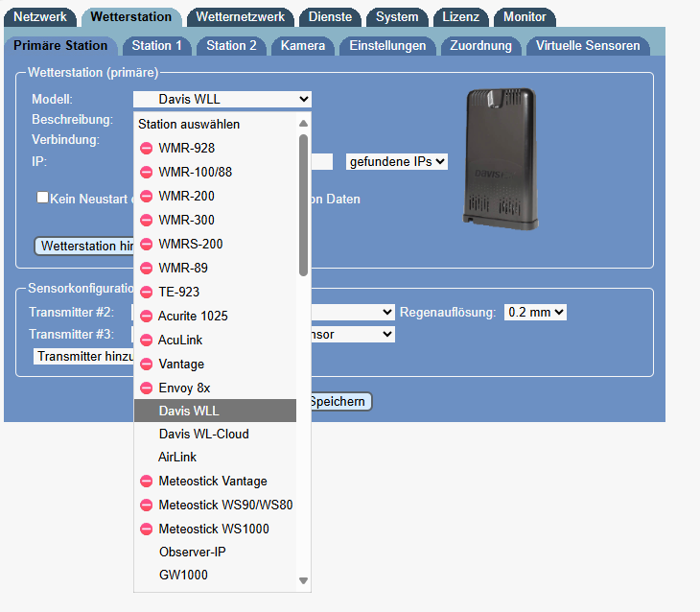
Task: Open the gefundene IPs dropdown
Action: [396, 162]
